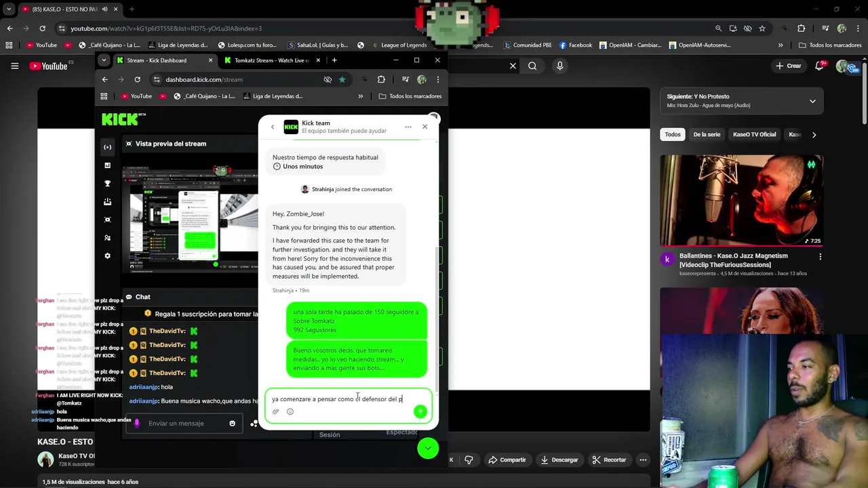Open Facebook bookmark in bookmarks bar

pyautogui.click(x=576, y=45)
